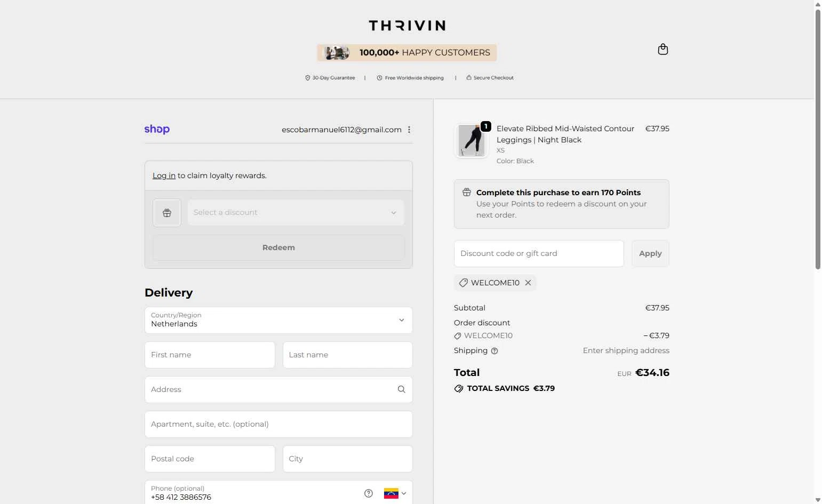Click the City field

click(347, 459)
